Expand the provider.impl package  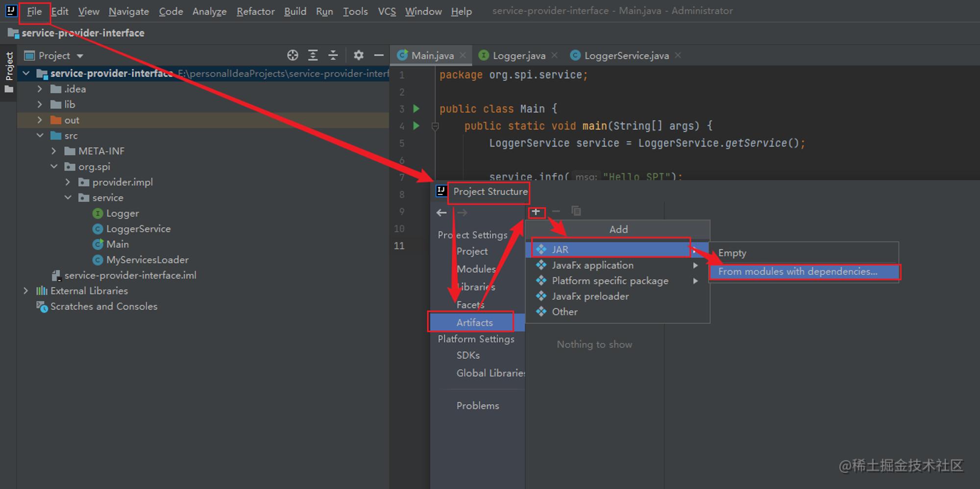pos(68,182)
